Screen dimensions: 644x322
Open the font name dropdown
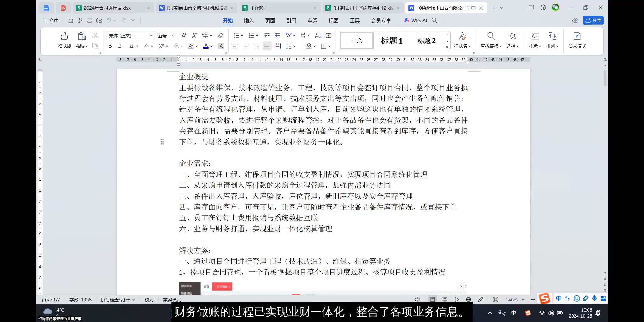click(151, 35)
